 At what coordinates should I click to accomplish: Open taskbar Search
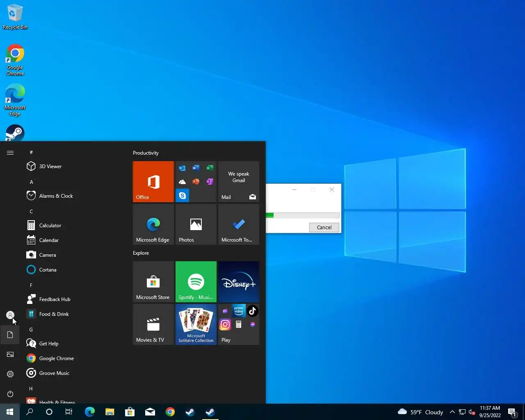point(30,412)
